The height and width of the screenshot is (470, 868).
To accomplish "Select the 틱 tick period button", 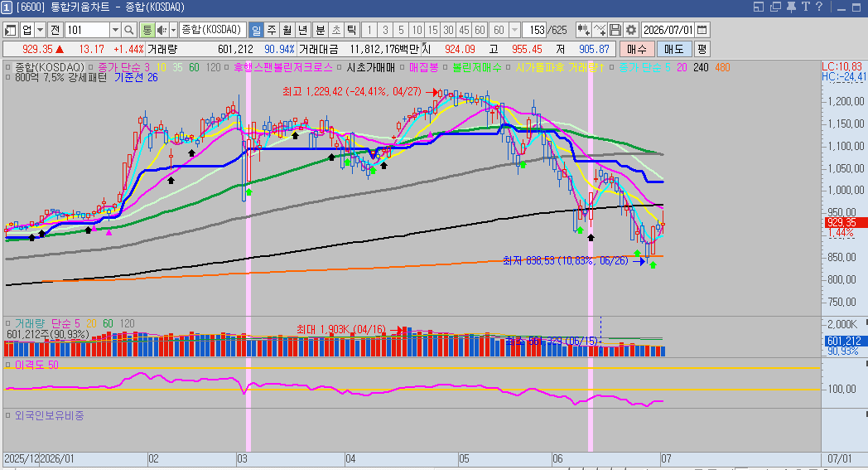I will pyautogui.click(x=351, y=30).
